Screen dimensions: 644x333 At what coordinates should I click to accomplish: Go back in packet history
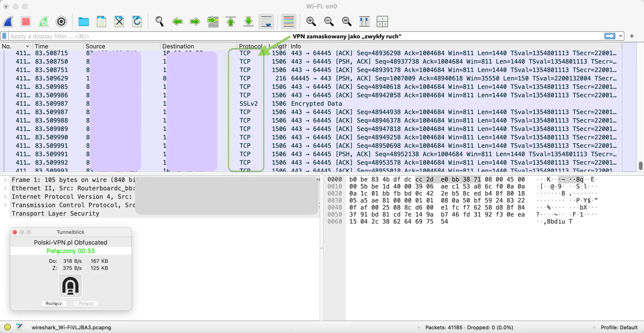177,22
